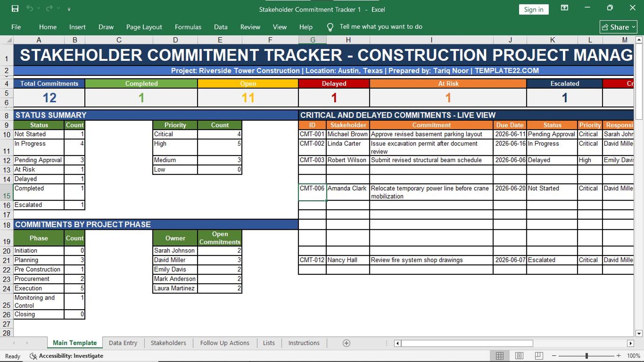This screenshot has width=644, height=362.
Task: Click the Total Commitments value 12
Action: (49, 98)
